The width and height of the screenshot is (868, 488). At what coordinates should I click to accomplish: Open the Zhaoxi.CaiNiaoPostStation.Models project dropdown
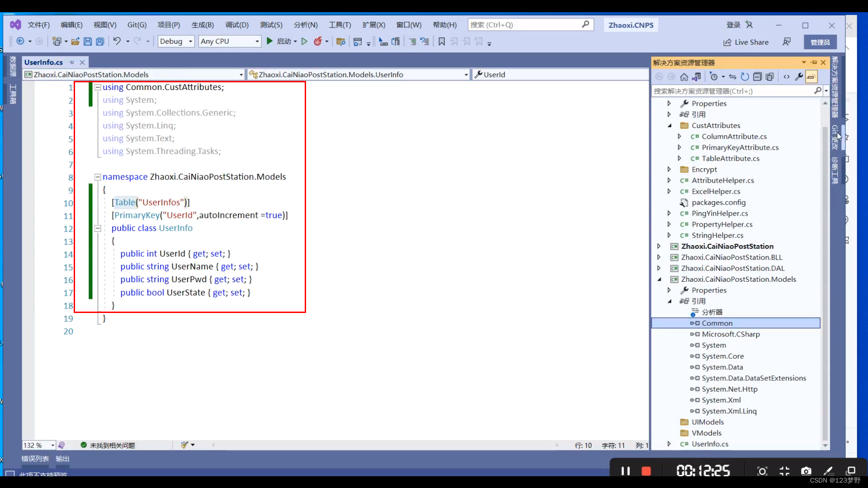click(134, 75)
